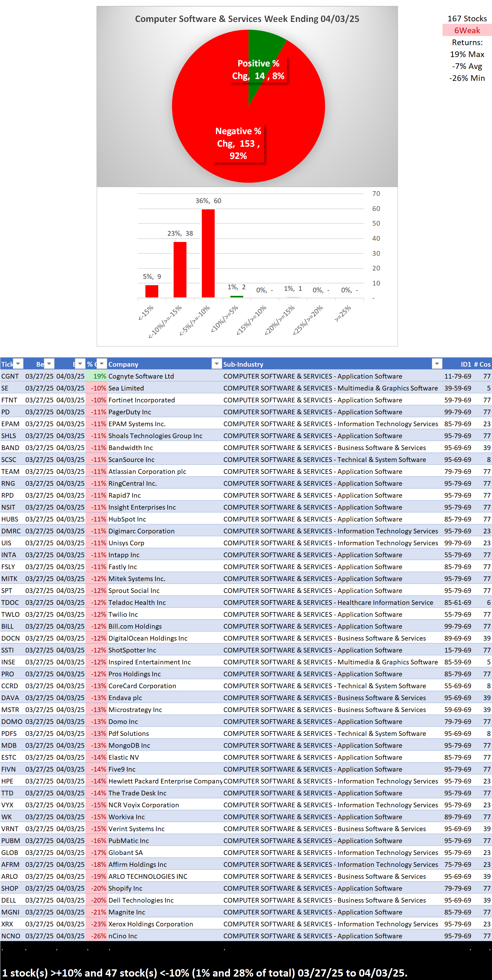492x980 pixels.
Task: Select the Bill.com Holdings cell
Action: pyautogui.click(x=165, y=626)
